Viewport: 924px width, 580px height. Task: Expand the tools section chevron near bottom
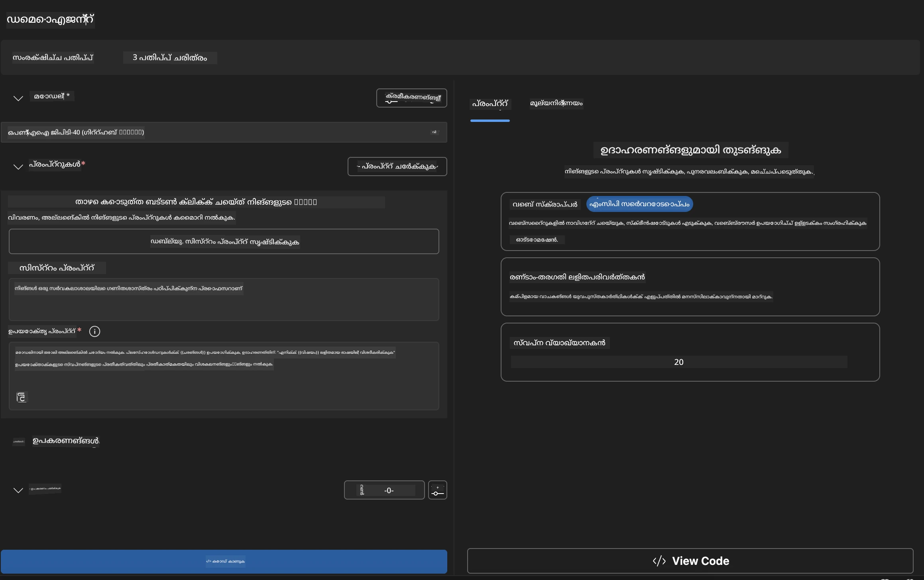tap(18, 490)
